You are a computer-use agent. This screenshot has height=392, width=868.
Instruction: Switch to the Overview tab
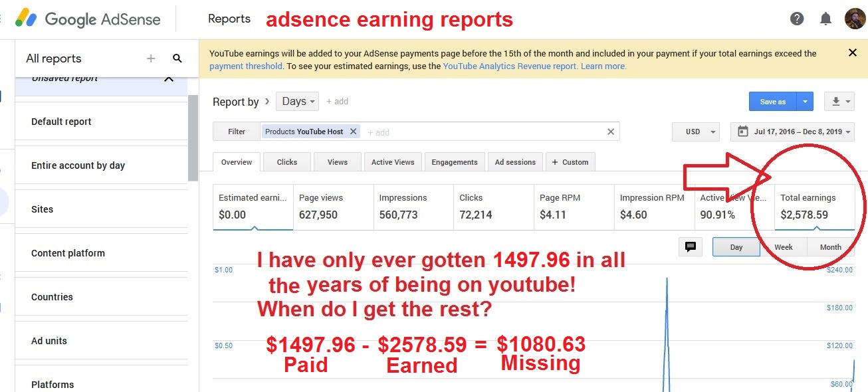pos(237,162)
